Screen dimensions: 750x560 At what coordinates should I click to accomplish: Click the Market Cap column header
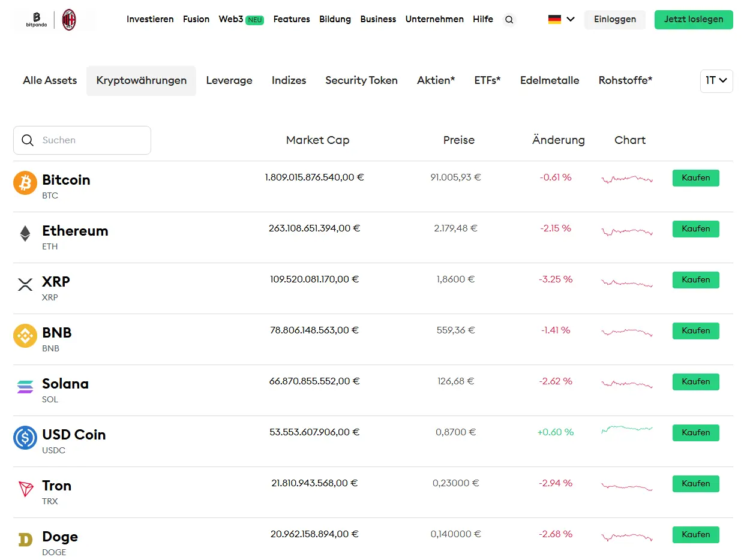(x=317, y=140)
